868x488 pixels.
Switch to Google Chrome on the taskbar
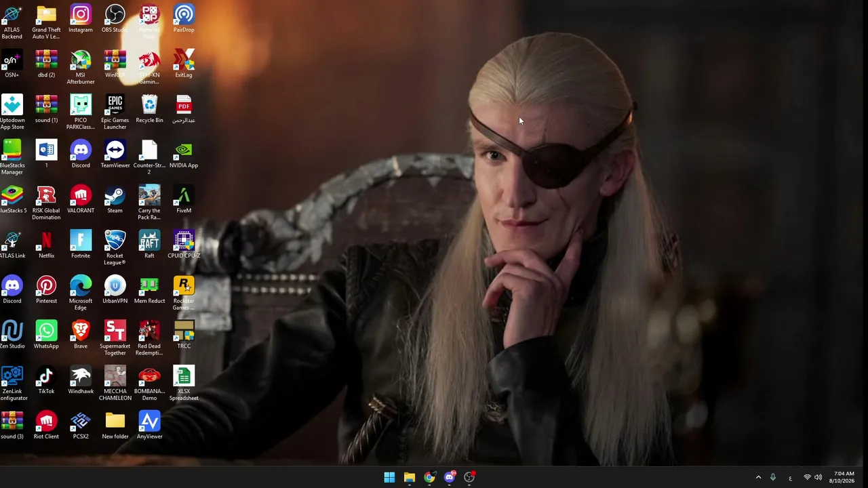coord(429,477)
